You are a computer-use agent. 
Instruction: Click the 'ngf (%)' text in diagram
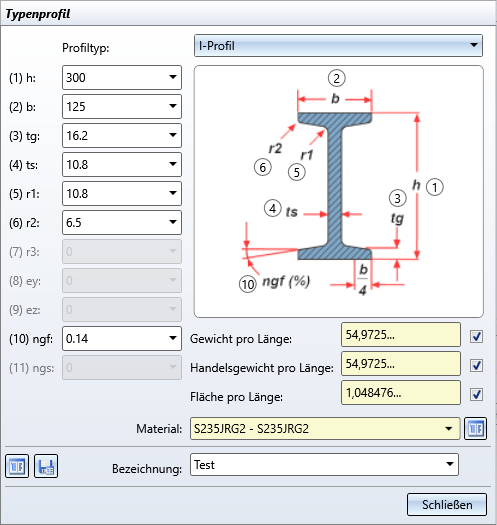click(x=286, y=281)
